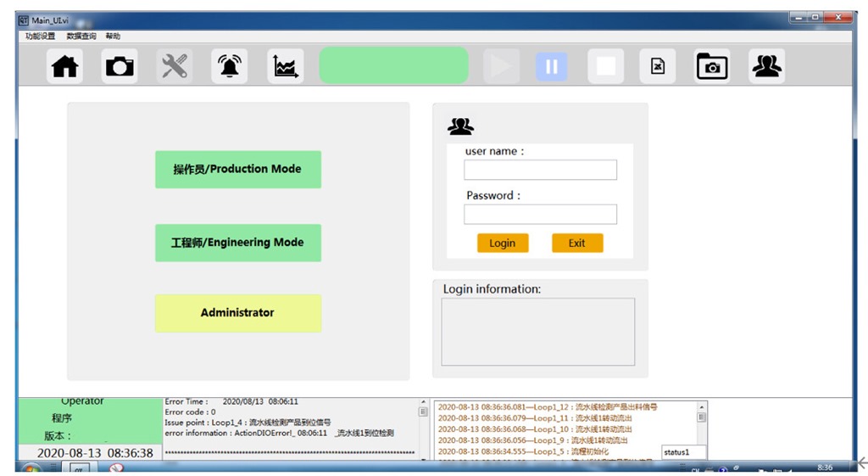Click the 'Login information:' label
868x476 pixels.
(492, 289)
